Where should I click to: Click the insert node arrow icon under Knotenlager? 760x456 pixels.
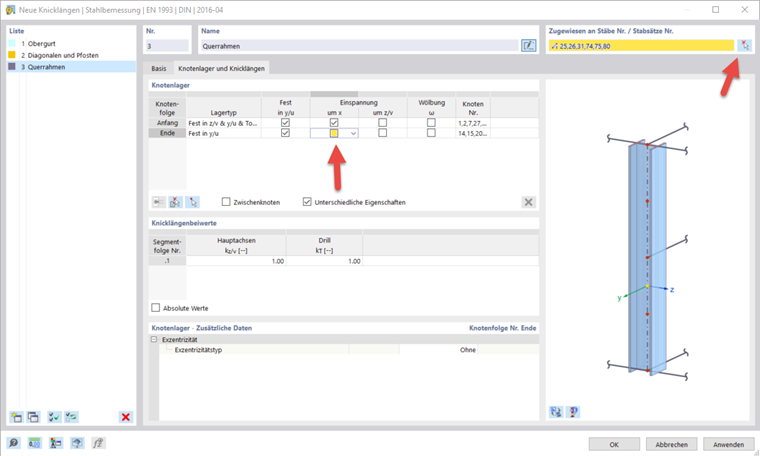pos(158,202)
